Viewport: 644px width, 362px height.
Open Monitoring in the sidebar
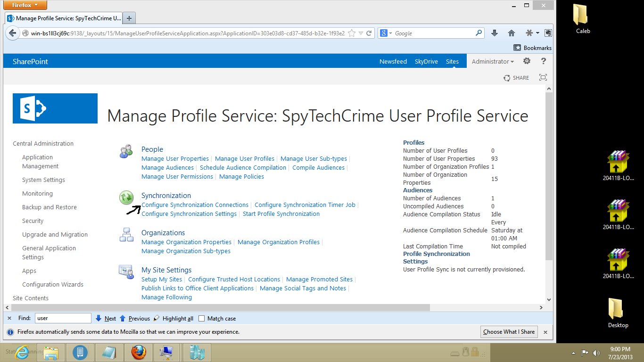coord(37,193)
